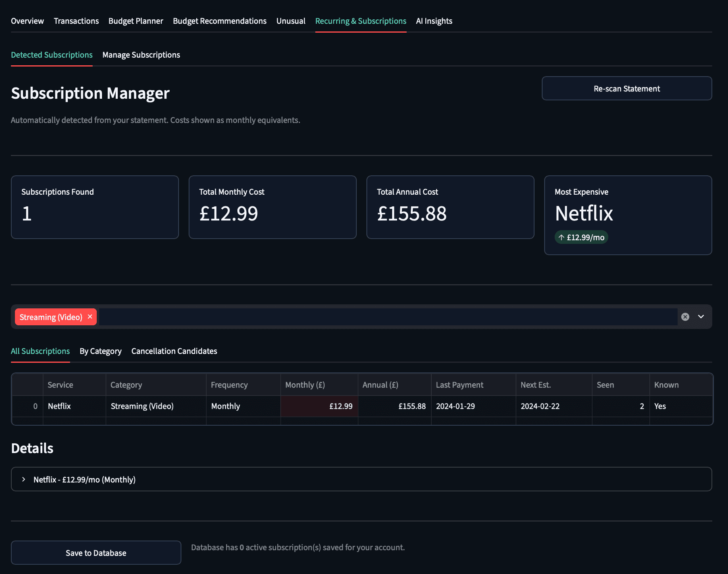Click the 2024-01-29 last payment cell
The height and width of the screenshot is (574, 728).
(x=474, y=406)
